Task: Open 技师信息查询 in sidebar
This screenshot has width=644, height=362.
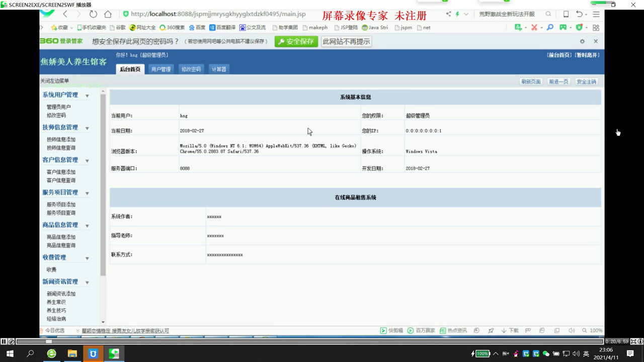Action: (61, 148)
